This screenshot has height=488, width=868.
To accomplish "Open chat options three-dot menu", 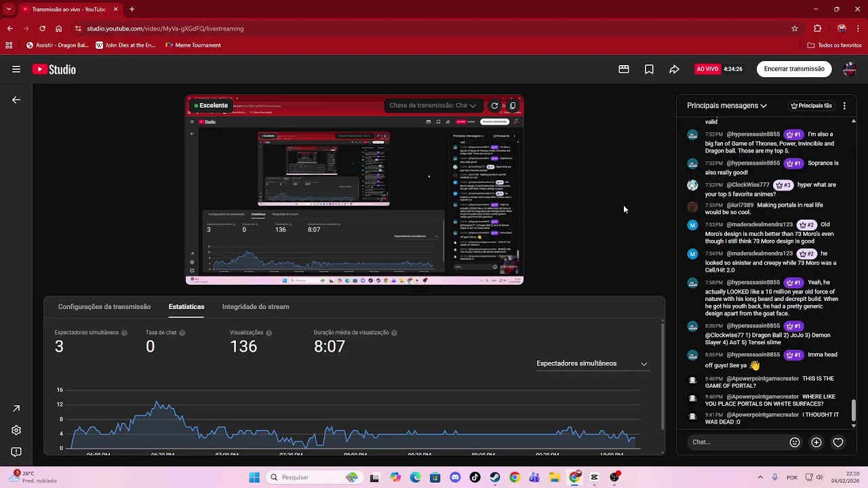I will [844, 106].
